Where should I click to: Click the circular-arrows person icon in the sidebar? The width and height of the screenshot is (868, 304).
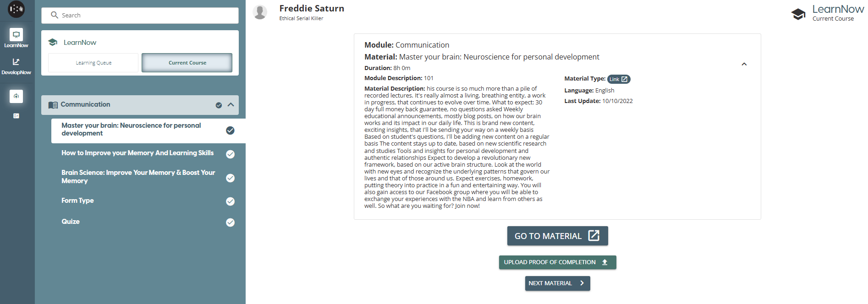pos(16,96)
